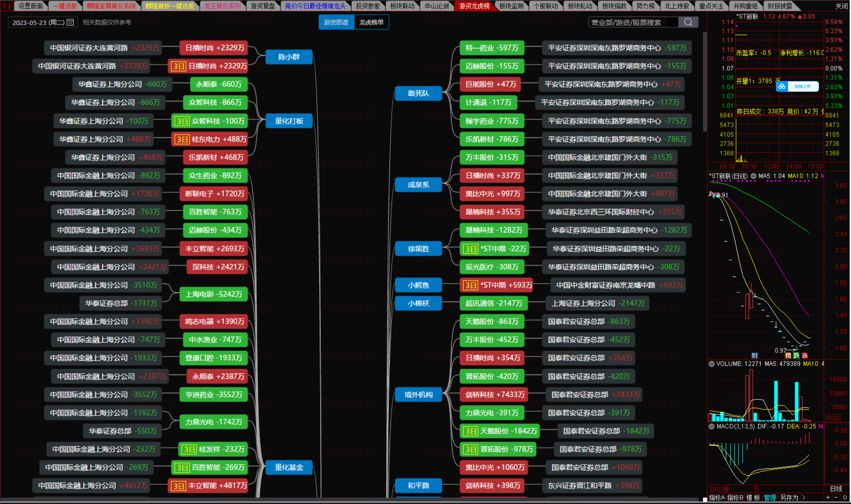
Task: Expand the VOLUME indicator dropdown arrow
Action: (711, 364)
